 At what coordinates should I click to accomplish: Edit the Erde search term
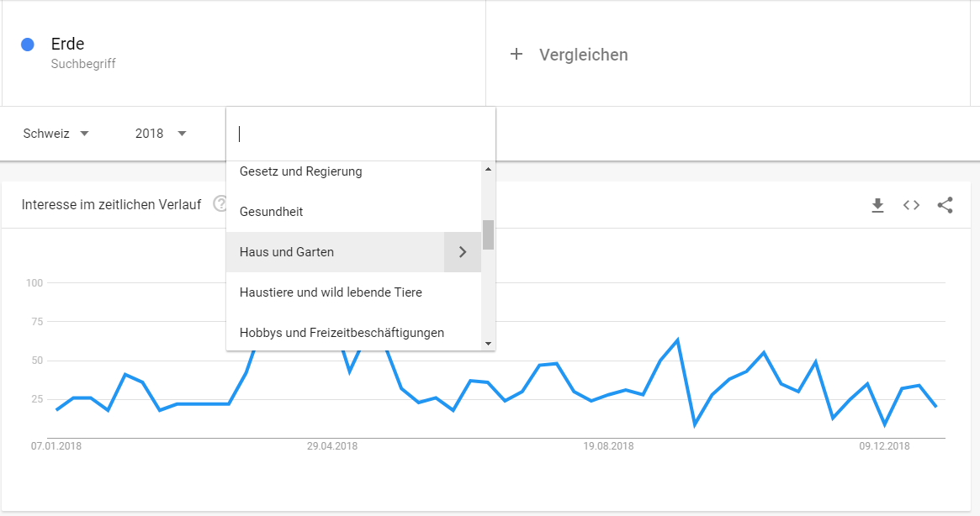(67, 44)
